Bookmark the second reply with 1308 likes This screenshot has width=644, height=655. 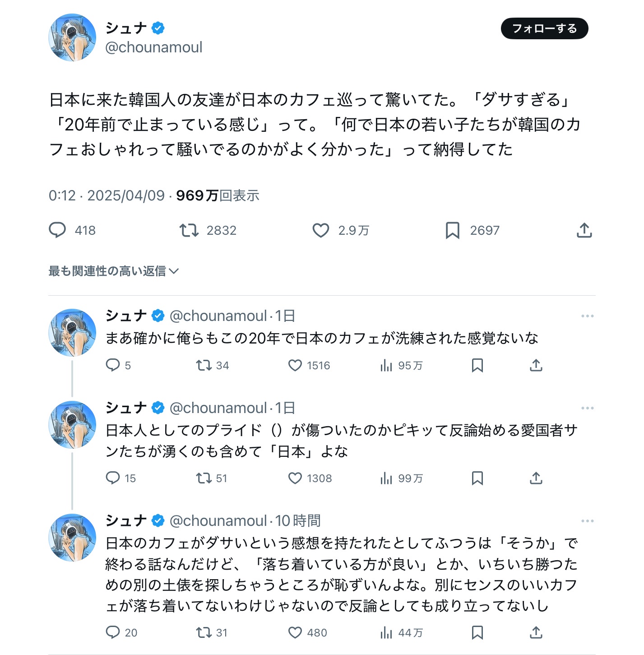coord(477,478)
